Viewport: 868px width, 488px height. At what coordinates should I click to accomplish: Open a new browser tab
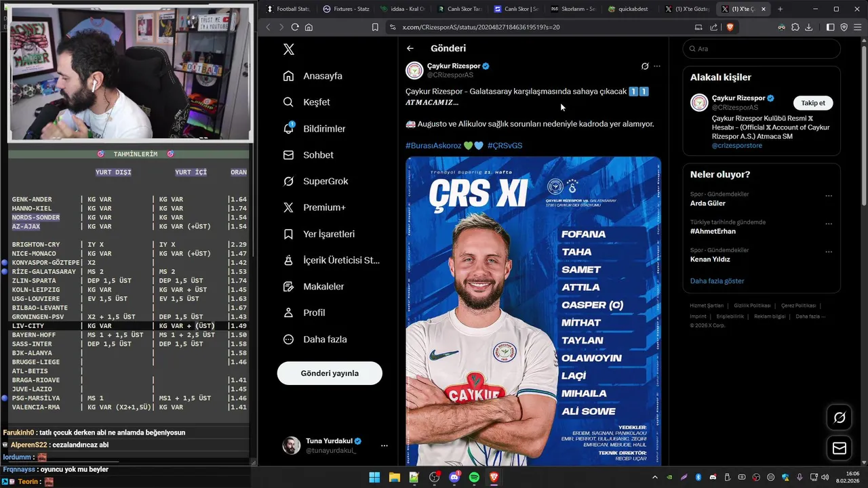coord(780,9)
